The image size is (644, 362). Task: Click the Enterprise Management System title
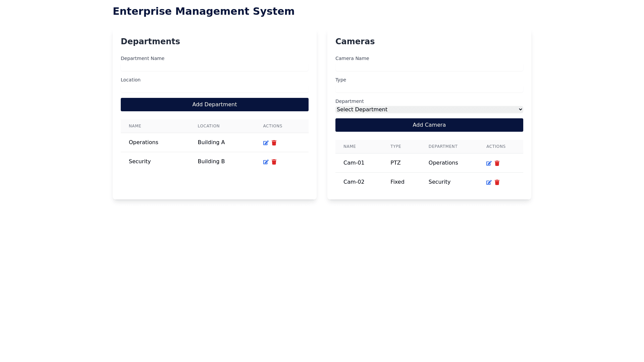pos(203,11)
